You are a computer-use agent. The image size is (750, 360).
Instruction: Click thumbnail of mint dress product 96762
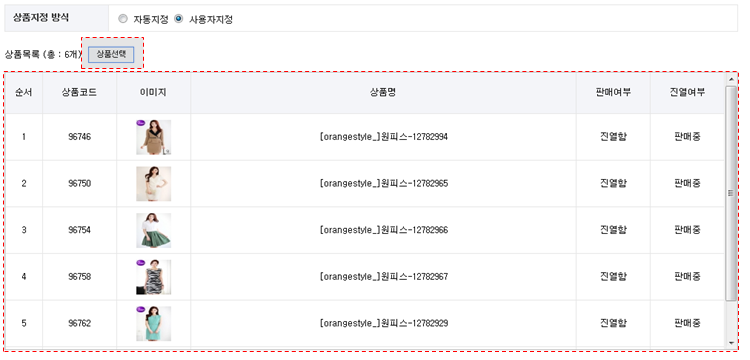154,324
